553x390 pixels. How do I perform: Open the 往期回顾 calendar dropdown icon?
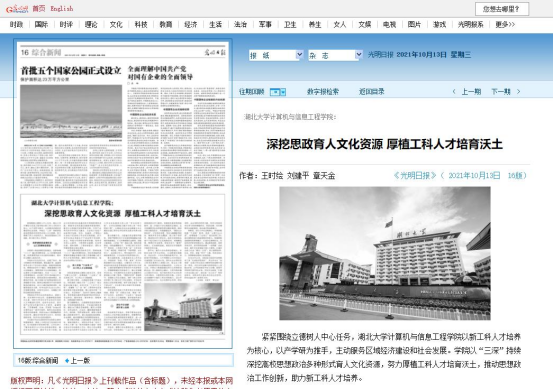278,92
